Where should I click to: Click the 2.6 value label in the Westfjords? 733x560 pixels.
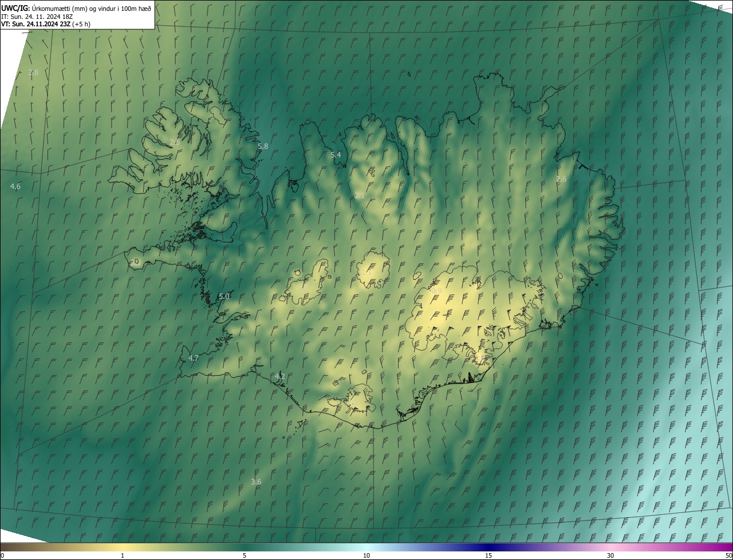tap(175, 143)
